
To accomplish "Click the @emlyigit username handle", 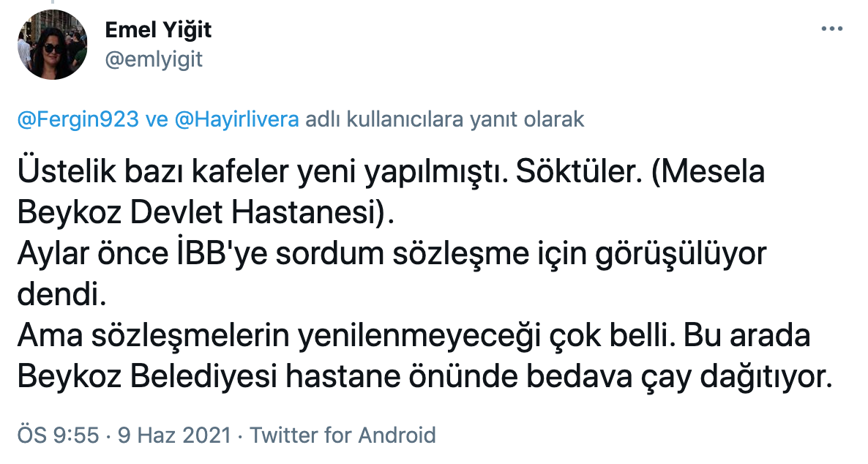I will 154,59.
